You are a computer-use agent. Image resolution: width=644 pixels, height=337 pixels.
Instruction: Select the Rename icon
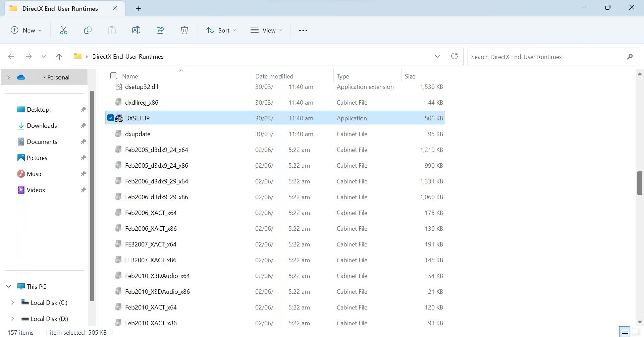136,30
